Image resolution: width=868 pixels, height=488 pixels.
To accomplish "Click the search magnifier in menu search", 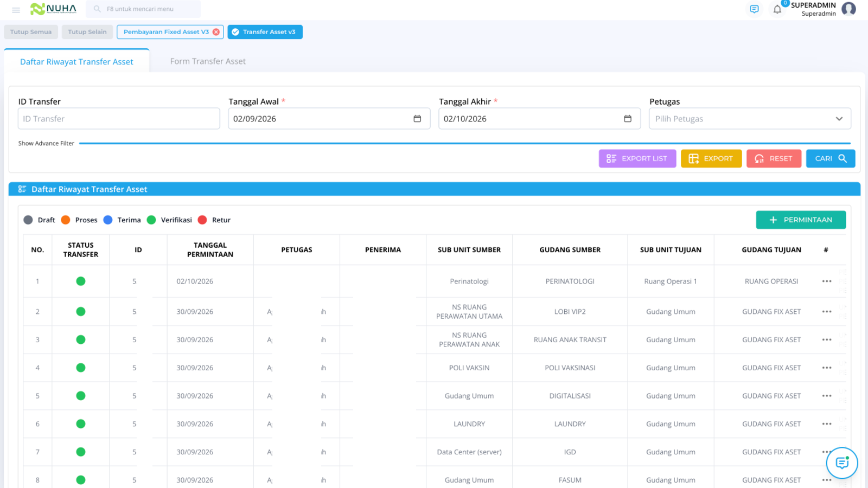I will (97, 9).
